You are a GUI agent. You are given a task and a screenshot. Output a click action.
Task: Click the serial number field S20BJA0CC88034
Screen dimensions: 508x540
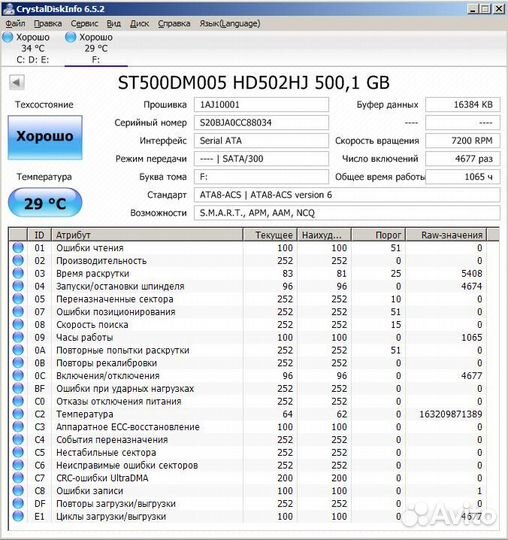point(261,123)
